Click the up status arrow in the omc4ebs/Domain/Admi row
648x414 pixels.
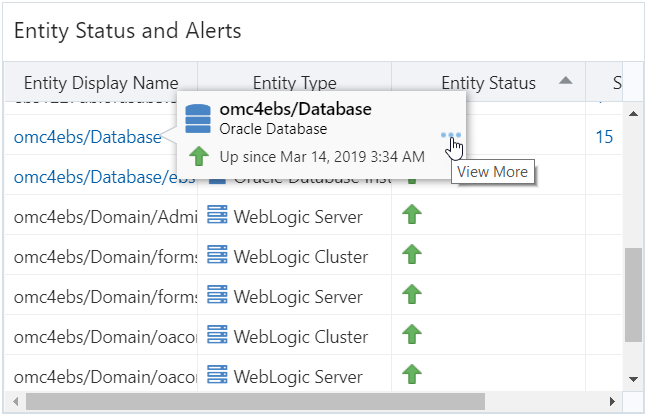(x=412, y=215)
